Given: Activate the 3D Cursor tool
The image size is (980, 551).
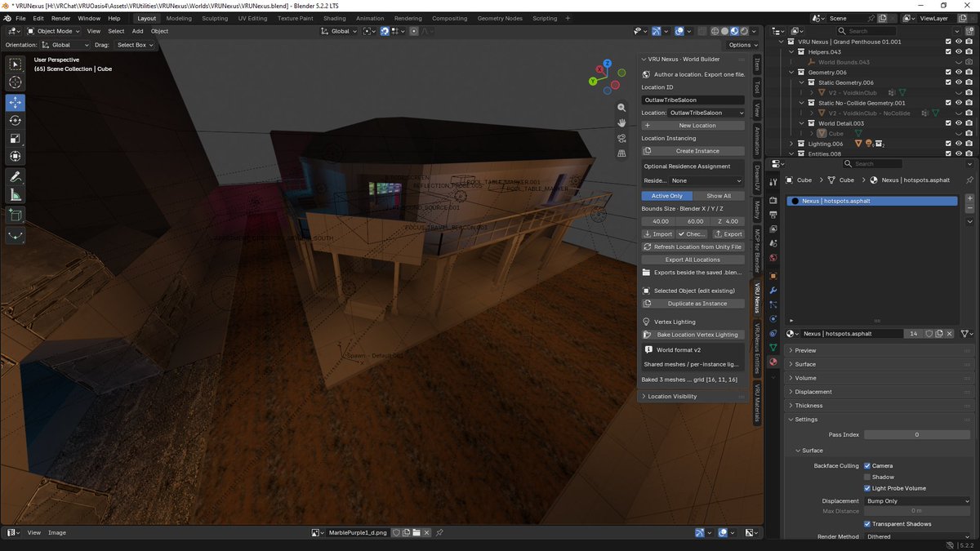Looking at the screenshot, I should tap(16, 82).
